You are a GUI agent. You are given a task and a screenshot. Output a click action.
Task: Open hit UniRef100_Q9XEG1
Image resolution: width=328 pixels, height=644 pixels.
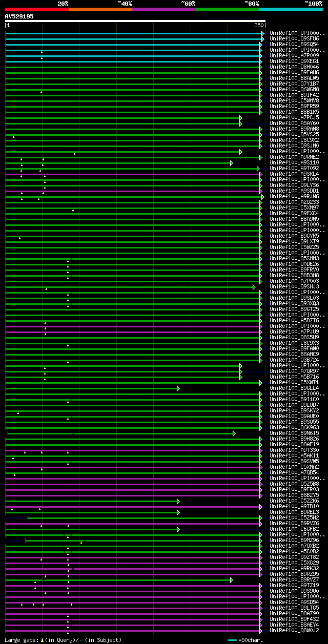click(x=294, y=61)
